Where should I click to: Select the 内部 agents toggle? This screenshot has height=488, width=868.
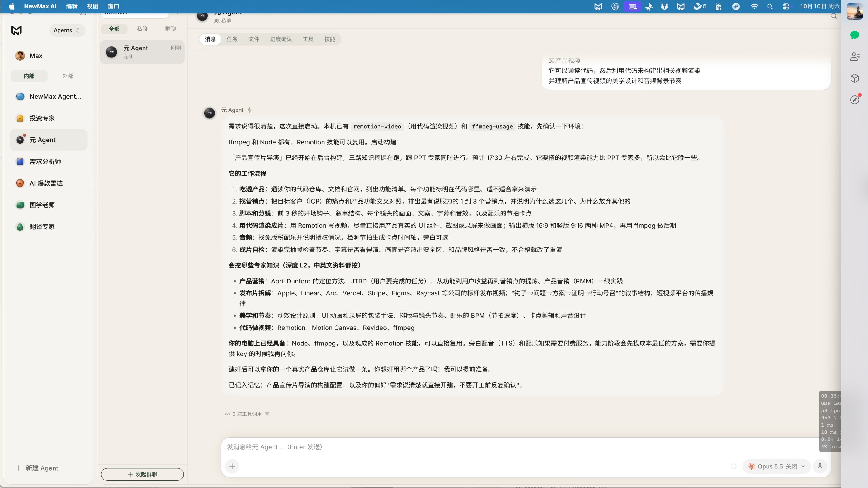[x=29, y=76]
